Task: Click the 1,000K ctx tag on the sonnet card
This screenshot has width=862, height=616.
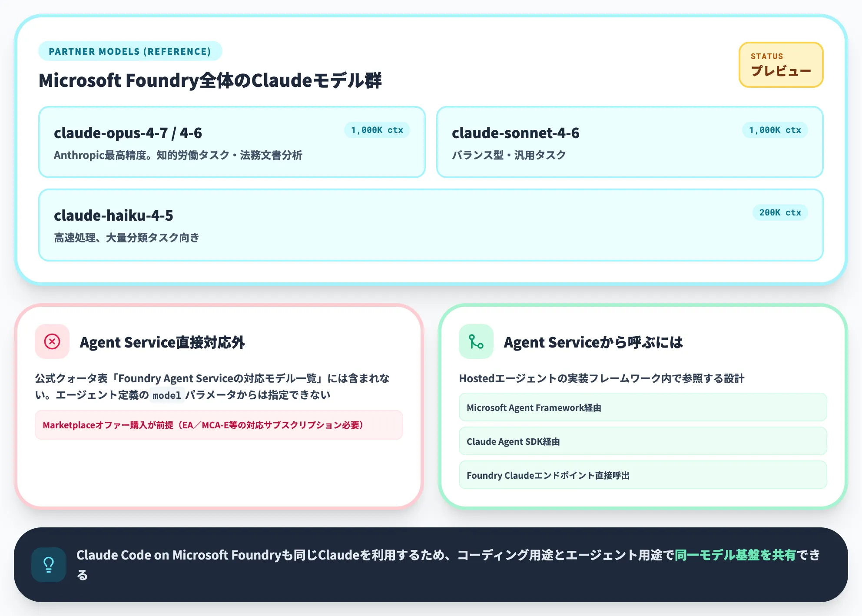Action: [775, 130]
